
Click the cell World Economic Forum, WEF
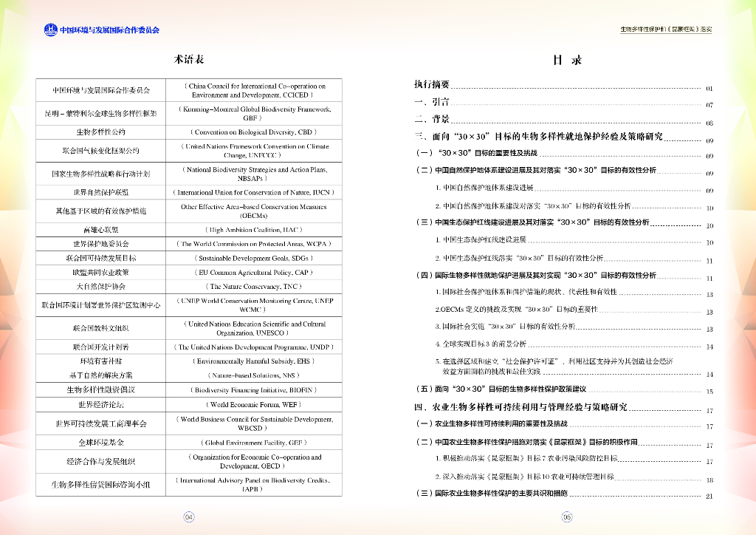pyautogui.click(x=254, y=404)
